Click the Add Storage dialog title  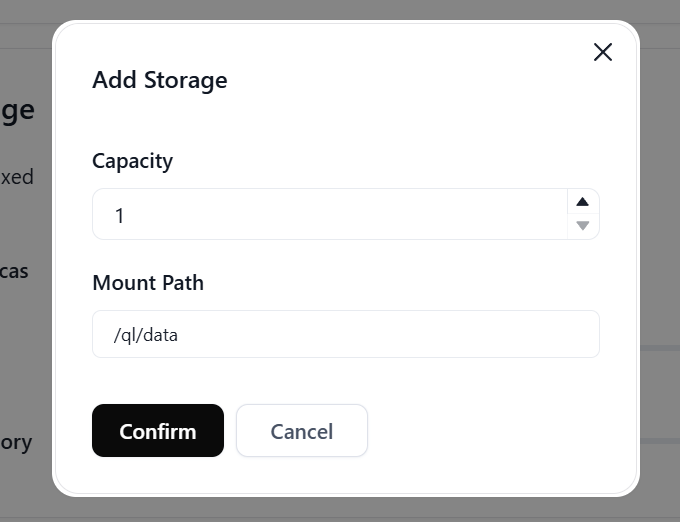160,80
